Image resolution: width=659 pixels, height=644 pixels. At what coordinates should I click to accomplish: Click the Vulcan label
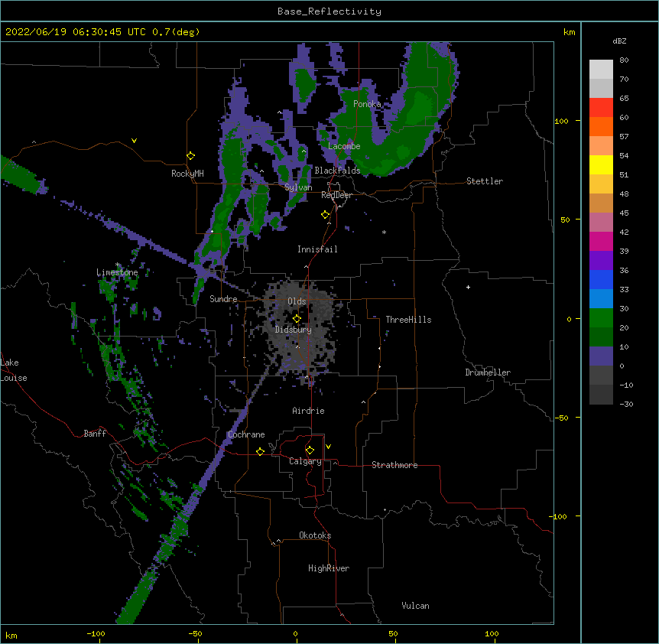point(415,606)
